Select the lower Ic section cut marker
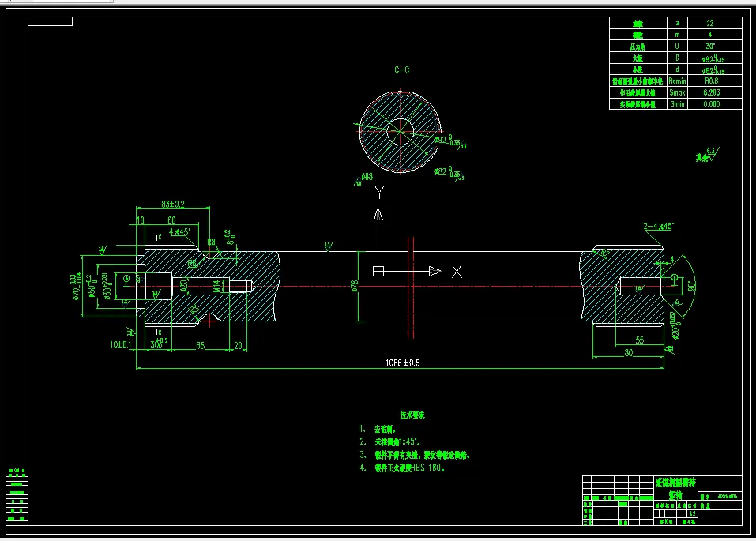Image resolution: width=756 pixels, height=541 pixels. [159, 332]
